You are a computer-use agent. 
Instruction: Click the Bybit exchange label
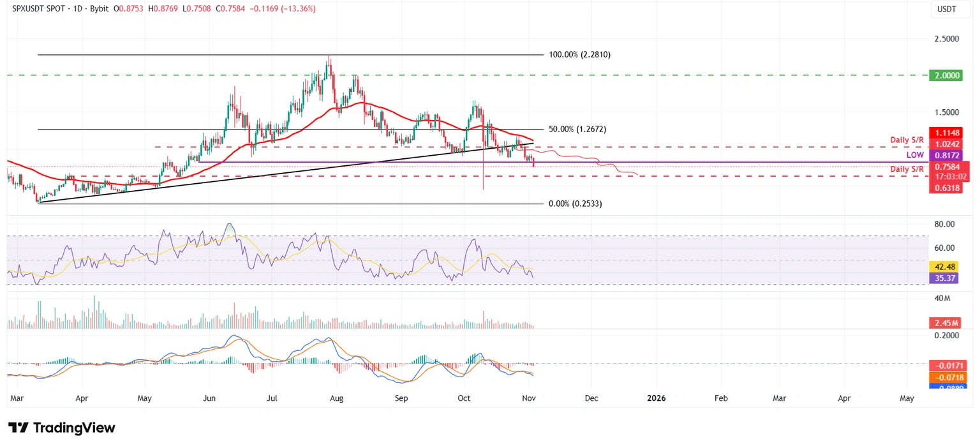pos(99,9)
